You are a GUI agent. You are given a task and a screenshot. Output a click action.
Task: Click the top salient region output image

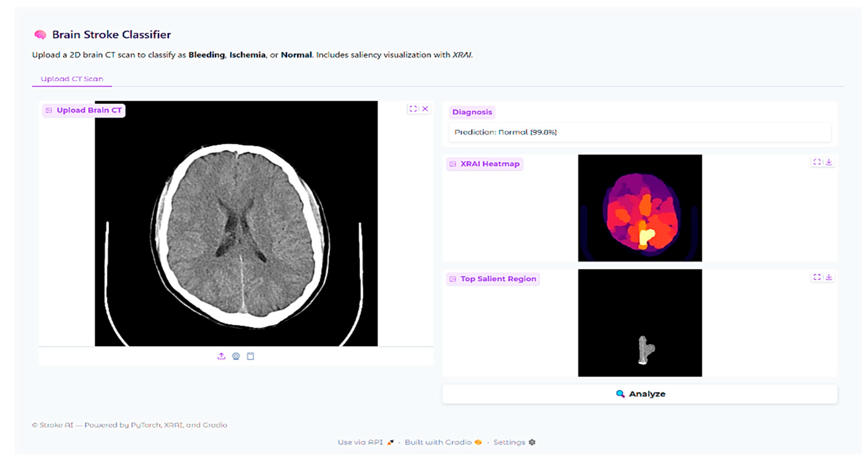pos(640,322)
